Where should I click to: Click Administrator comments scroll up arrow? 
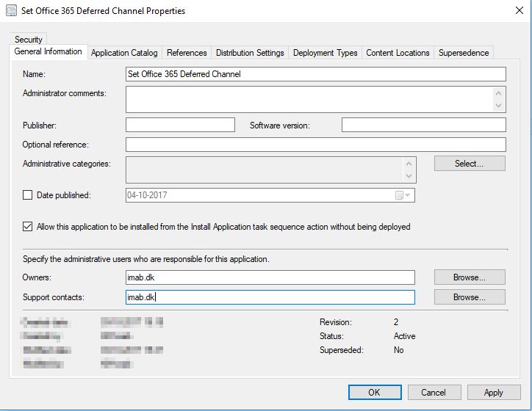tap(498, 93)
